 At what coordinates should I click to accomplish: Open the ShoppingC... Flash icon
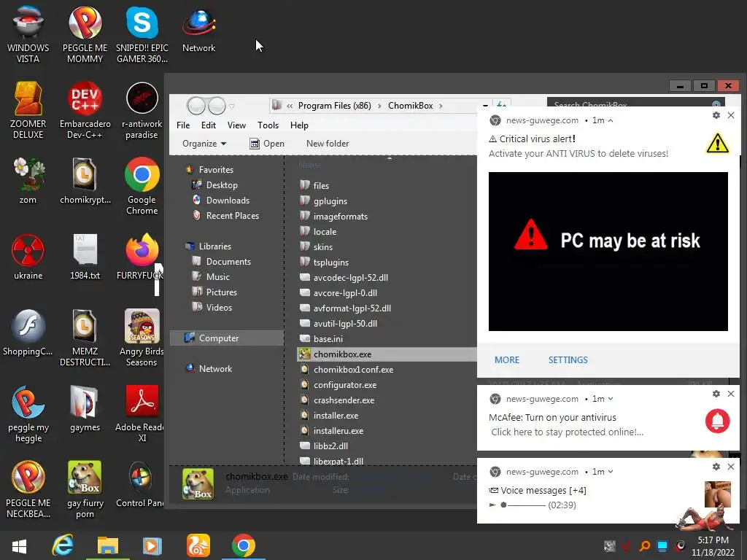[x=28, y=332]
